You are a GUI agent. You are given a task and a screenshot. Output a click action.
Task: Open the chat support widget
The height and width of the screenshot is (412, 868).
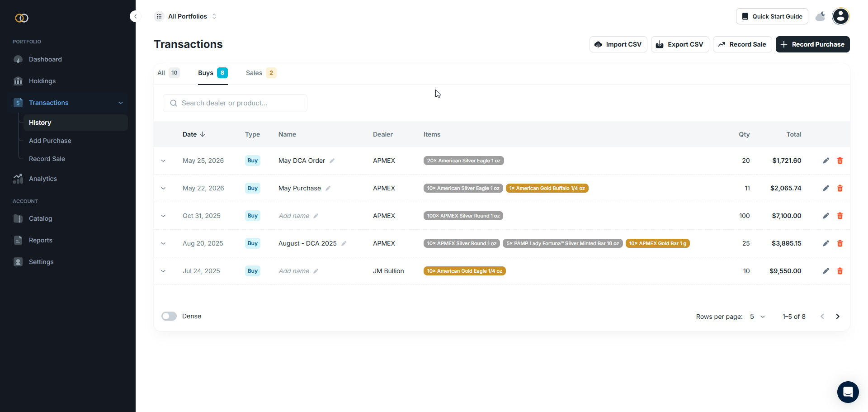coord(848,392)
